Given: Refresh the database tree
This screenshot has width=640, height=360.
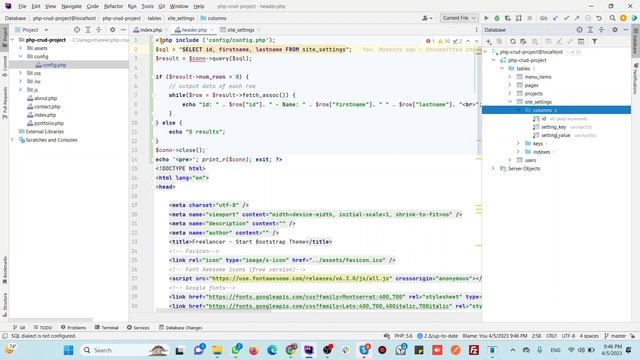Looking at the screenshot, I should point(513,42).
